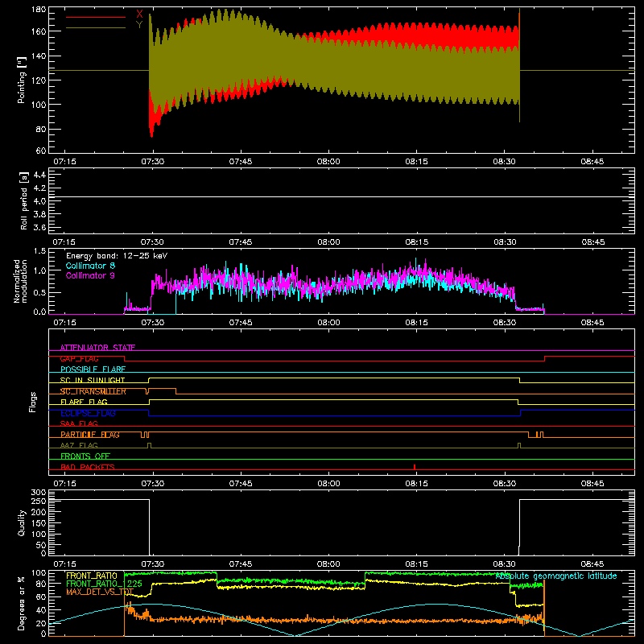644x644 pixels.
Task: Click the PARTICLE_FLAG dips near 07:30
Action: tap(145, 435)
